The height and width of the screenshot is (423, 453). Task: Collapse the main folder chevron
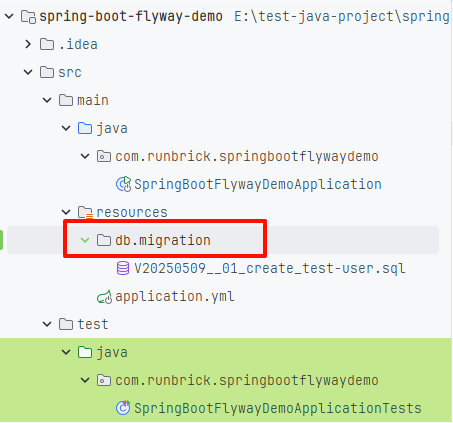(47, 100)
